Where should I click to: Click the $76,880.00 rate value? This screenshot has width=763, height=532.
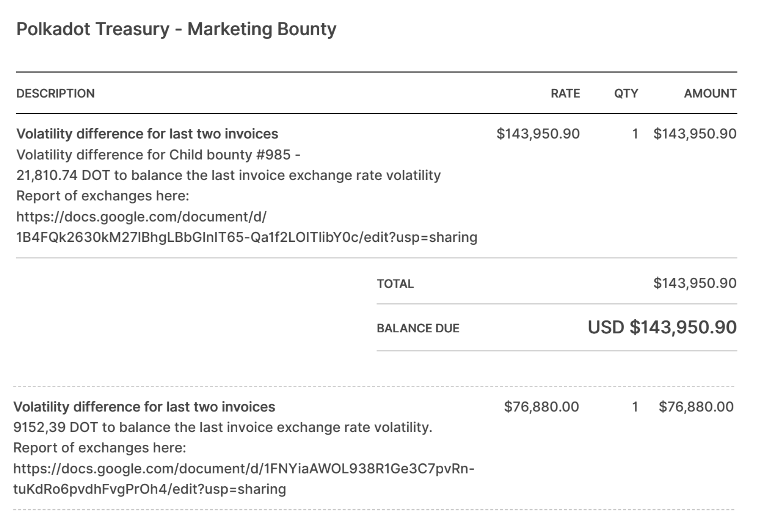click(541, 407)
